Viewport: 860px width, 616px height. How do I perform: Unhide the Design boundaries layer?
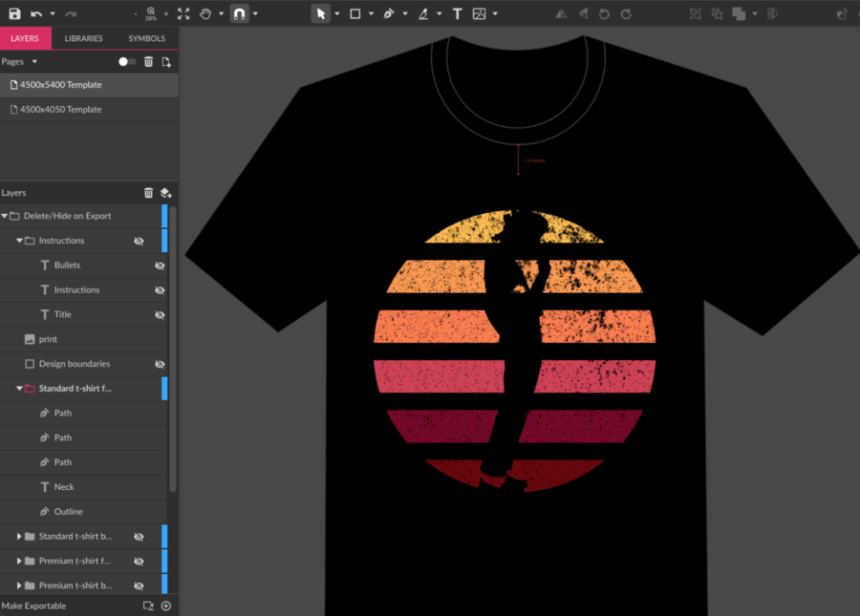click(x=160, y=364)
